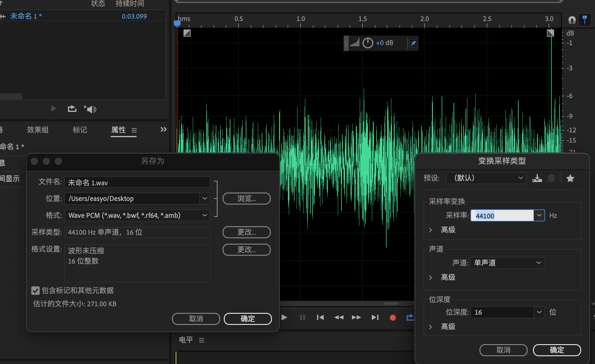Cancel the Save As dialog
Image resolution: width=595 pixels, height=364 pixels.
click(x=196, y=319)
